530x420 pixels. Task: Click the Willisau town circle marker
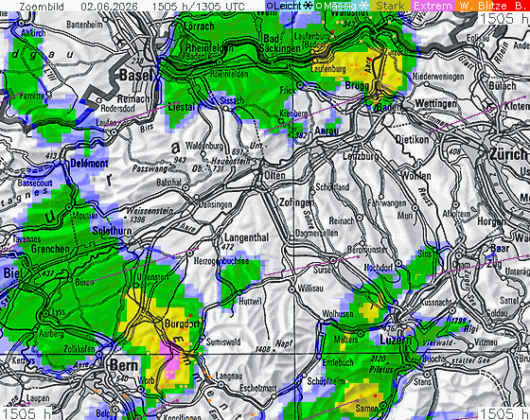pos(291,289)
